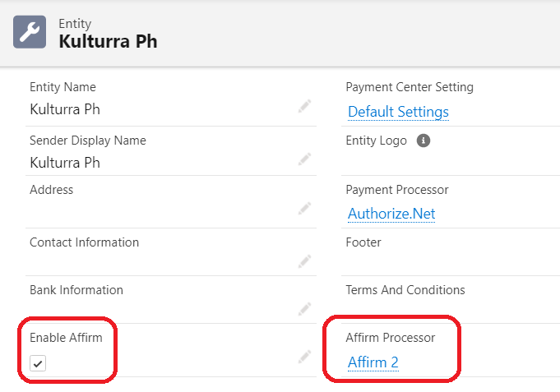Click pencil icon beside Enable Affirm
Viewport: 560px width, 392px height.
point(305,357)
